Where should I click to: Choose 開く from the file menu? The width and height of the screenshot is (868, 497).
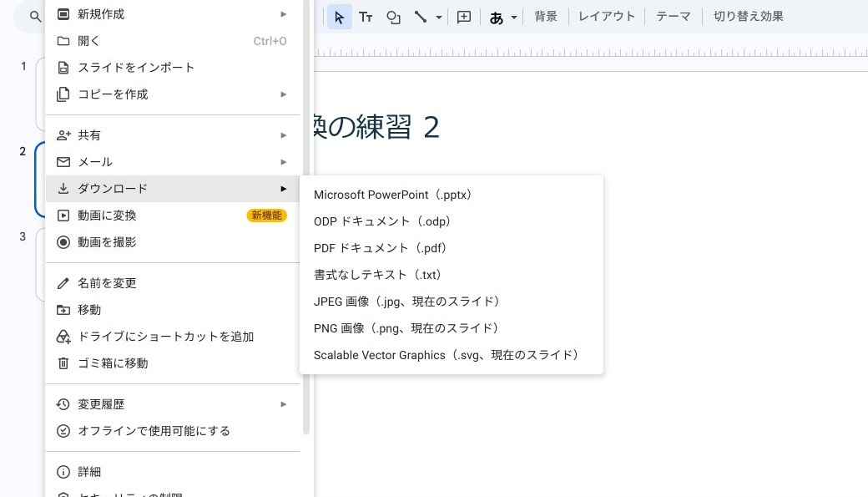(173, 41)
